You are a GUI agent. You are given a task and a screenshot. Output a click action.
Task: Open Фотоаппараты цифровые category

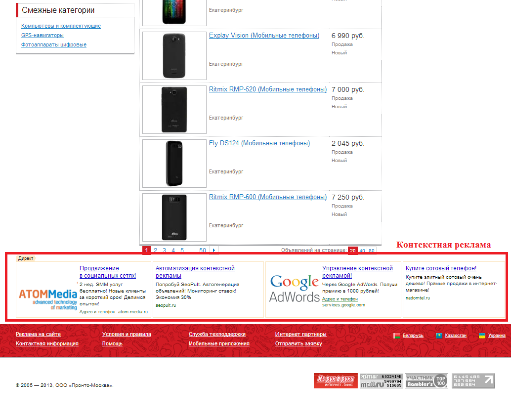[x=54, y=44]
